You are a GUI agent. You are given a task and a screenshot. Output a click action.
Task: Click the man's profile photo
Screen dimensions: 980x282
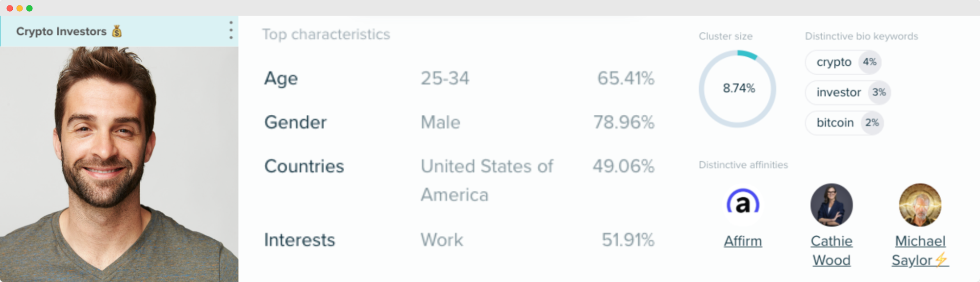119,164
